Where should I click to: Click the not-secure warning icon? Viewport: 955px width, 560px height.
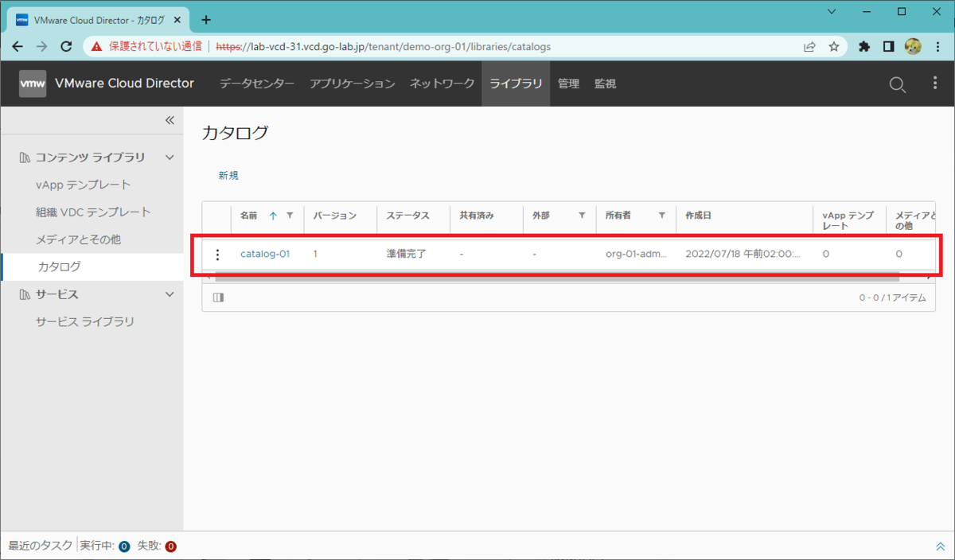(96, 47)
